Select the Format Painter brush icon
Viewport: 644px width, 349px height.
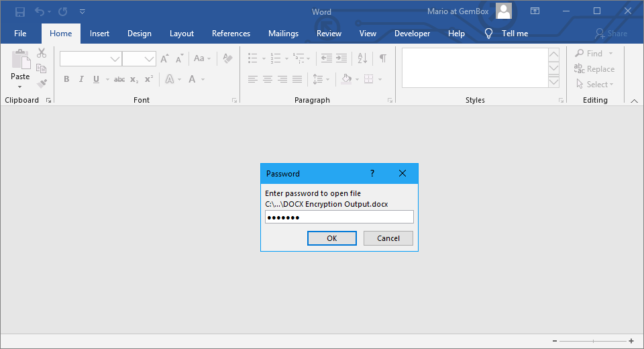(x=42, y=84)
